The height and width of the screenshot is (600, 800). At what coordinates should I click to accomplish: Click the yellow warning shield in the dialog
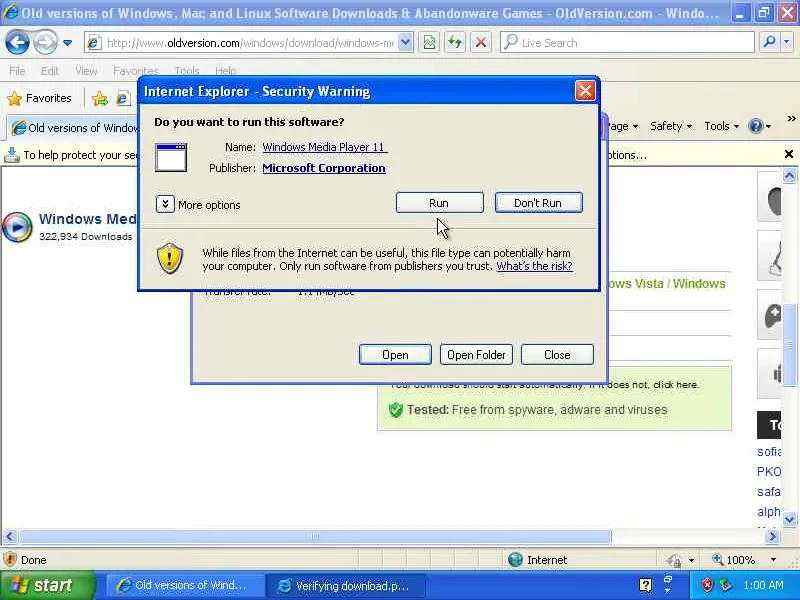pos(169,258)
